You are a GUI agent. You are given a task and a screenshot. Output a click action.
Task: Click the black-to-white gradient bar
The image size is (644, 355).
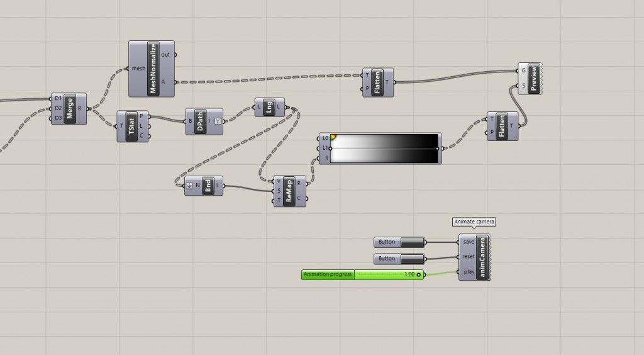point(384,149)
